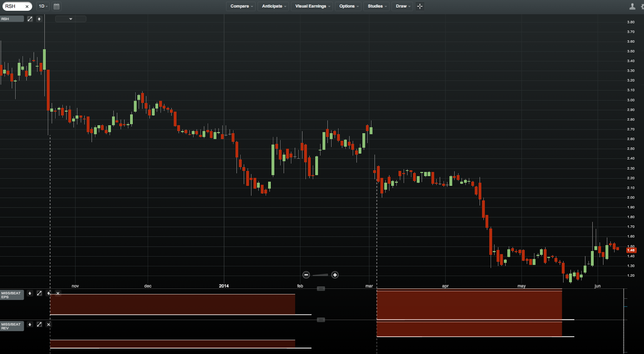The width and height of the screenshot is (644, 354).
Task: Grab the divider handle above REV panel
Action: (x=321, y=320)
